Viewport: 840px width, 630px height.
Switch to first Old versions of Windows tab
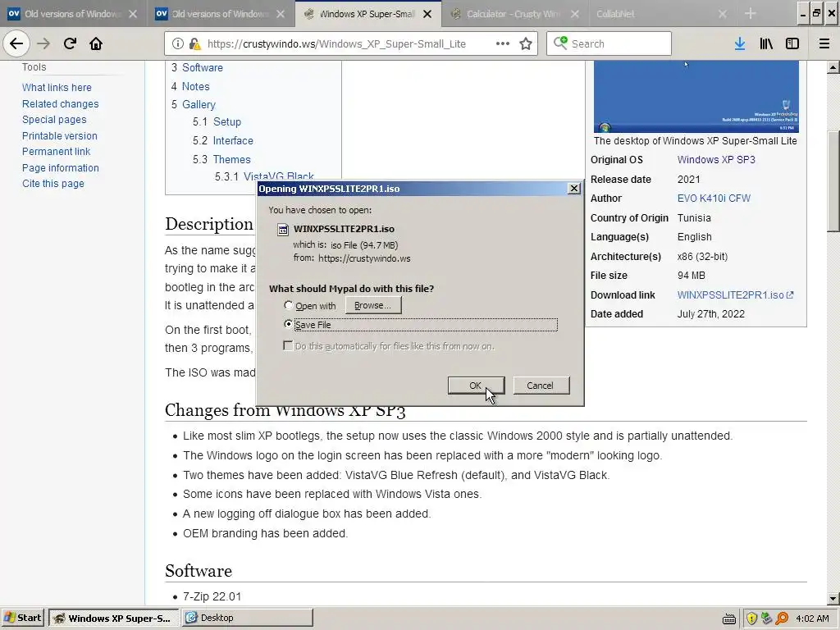[73, 14]
